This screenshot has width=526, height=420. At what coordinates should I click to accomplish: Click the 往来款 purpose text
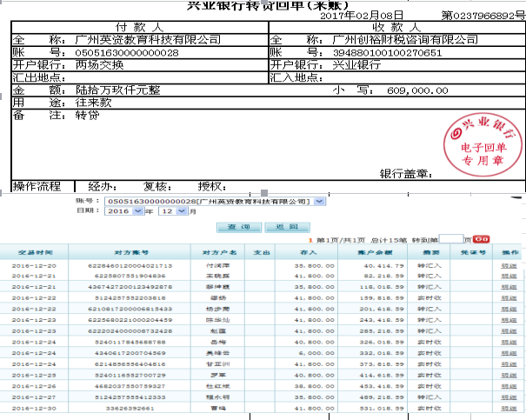point(93,103)
